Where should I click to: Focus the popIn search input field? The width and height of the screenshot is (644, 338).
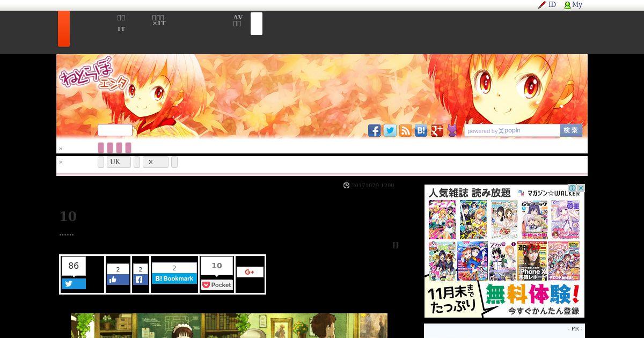coord(513,130)
